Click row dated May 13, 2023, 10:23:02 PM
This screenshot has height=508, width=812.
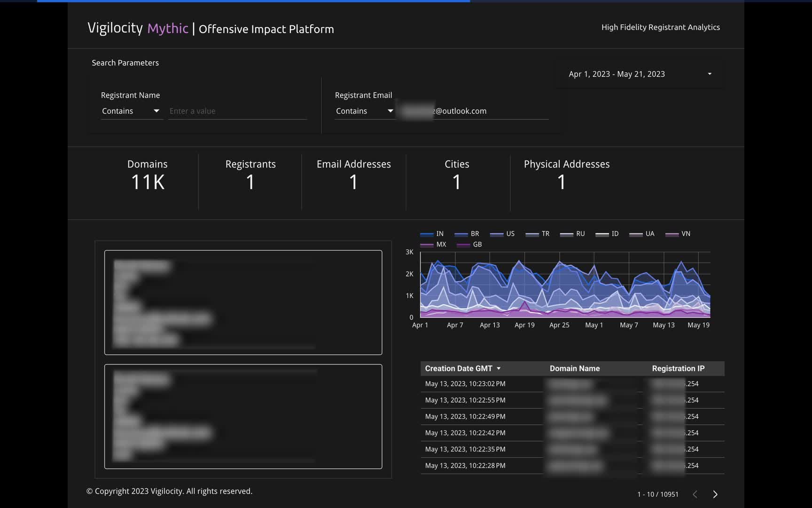(x=572, y=384)
